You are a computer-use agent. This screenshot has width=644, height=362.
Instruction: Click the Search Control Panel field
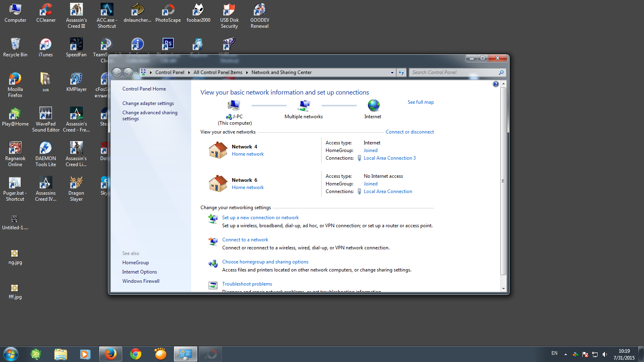coord(454,72)
